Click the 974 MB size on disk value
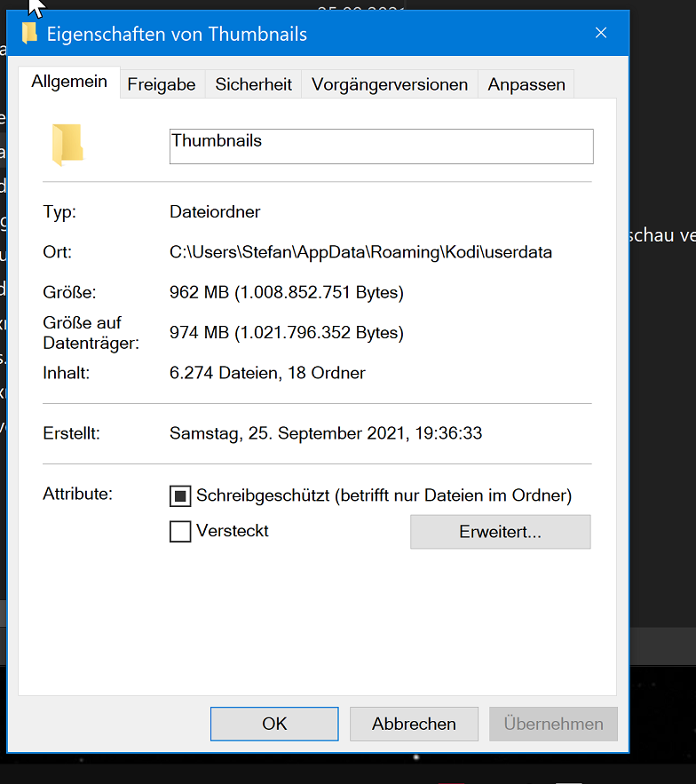The image size is (696, 784). pos(287,332)
